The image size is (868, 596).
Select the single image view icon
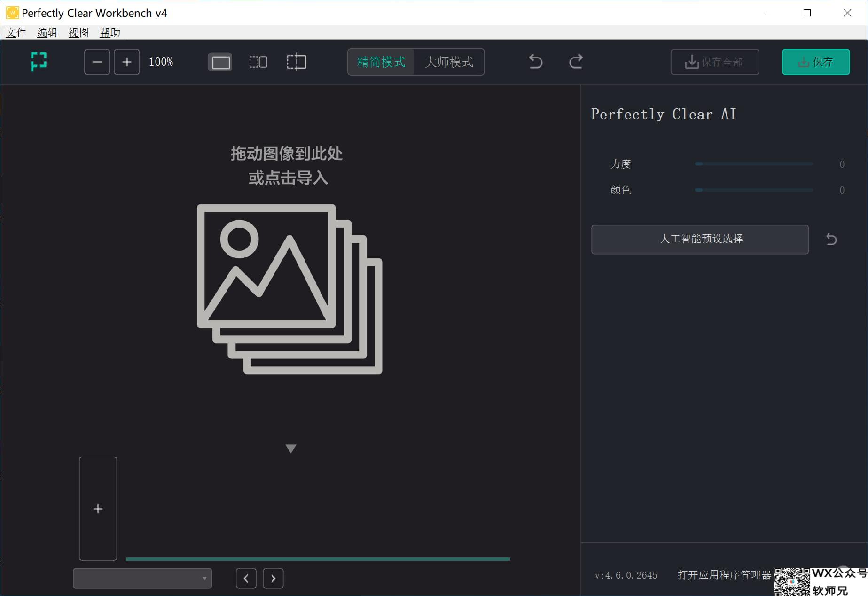click(x=220, y=62)
